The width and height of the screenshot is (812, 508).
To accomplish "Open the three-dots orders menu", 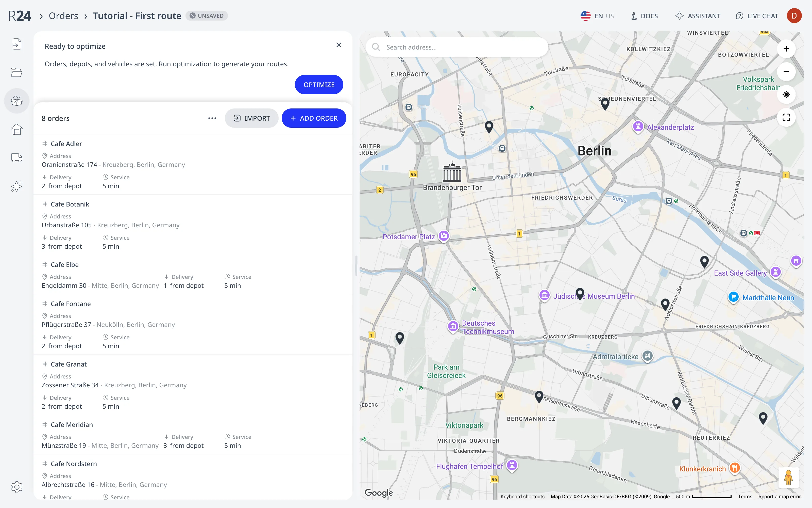I will [212, 118].
